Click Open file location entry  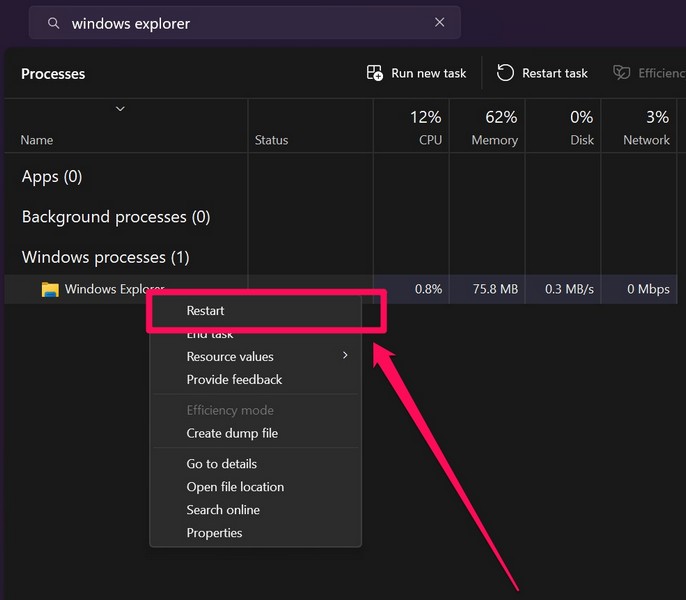(235, 487)
